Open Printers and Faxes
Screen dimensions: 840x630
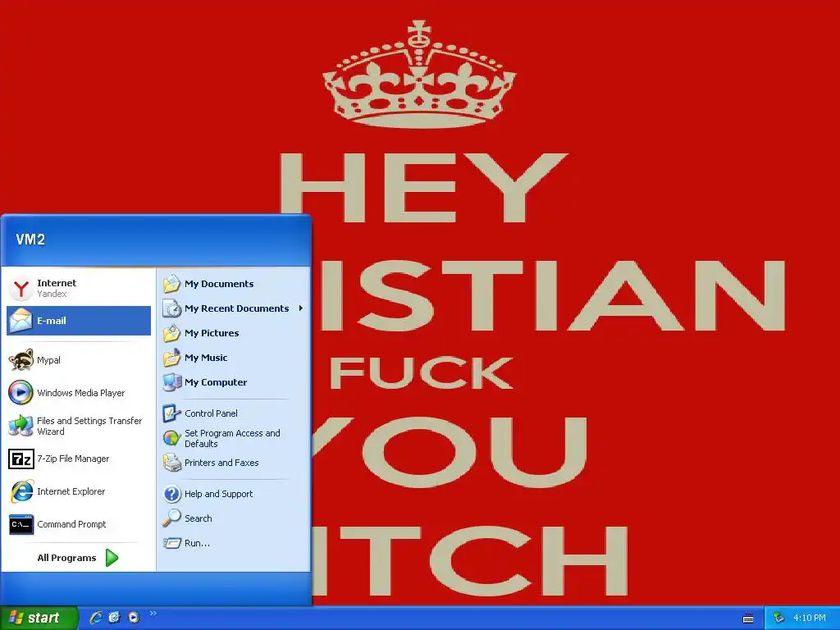coord(233,463)
